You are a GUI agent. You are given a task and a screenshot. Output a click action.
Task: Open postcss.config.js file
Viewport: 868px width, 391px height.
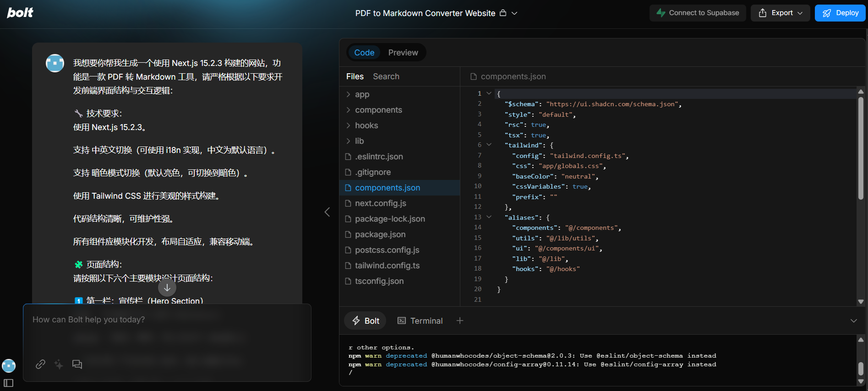[x=399, y=250]
